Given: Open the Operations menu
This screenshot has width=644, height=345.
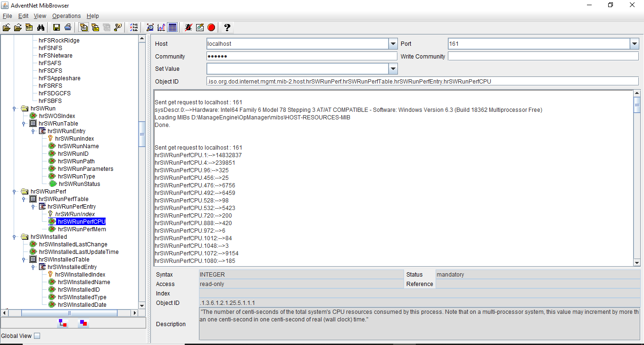Looking at the screenshot, I should (66, 16).
